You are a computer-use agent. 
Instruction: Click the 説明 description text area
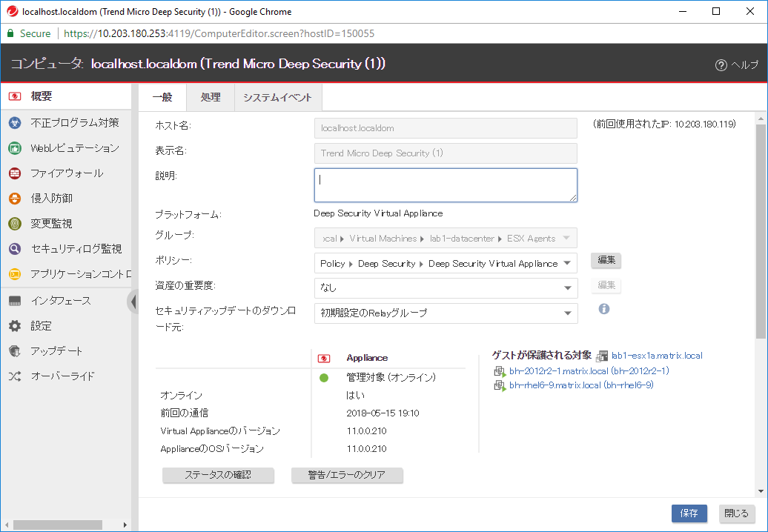[x=445, y=185]
